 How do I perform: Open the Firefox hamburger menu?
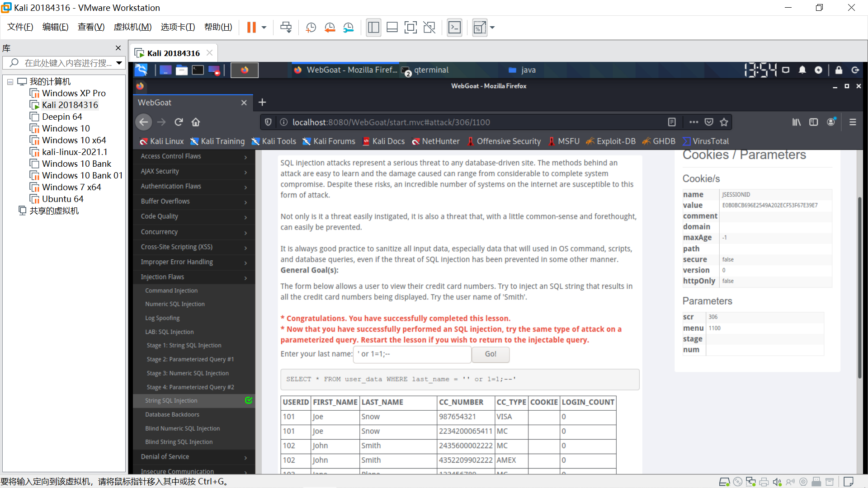tap(853, 122)
